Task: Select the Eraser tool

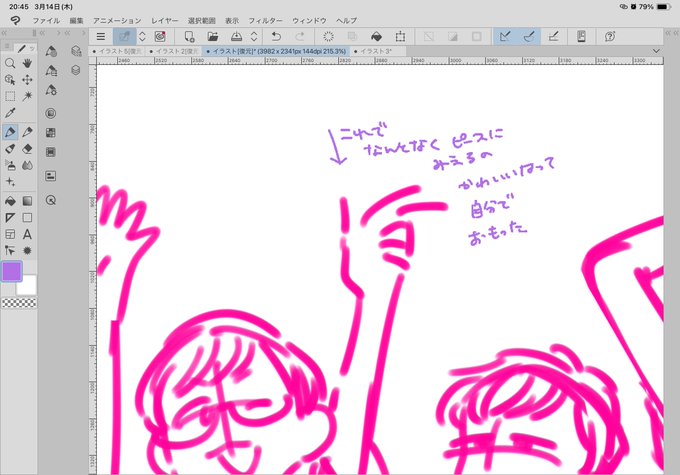Action: pos(27,149)
